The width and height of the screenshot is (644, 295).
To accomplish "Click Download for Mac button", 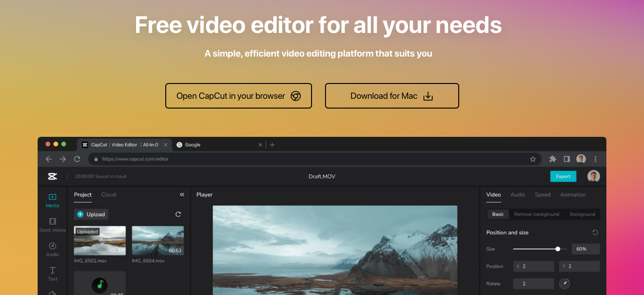I will tap(392, 96).
